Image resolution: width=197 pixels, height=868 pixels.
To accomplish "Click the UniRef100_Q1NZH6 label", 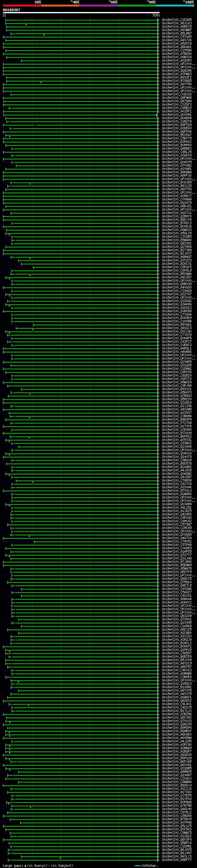I will pyautogui.click(x=176, y=71).
